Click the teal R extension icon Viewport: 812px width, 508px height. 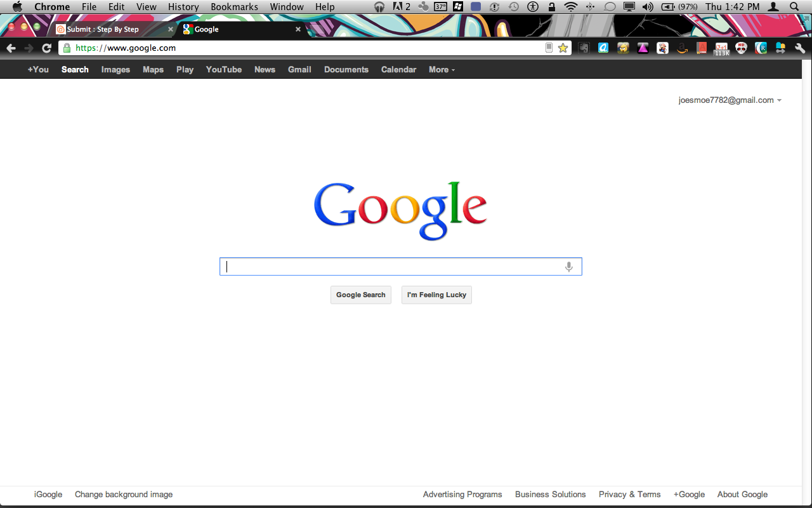761,48
